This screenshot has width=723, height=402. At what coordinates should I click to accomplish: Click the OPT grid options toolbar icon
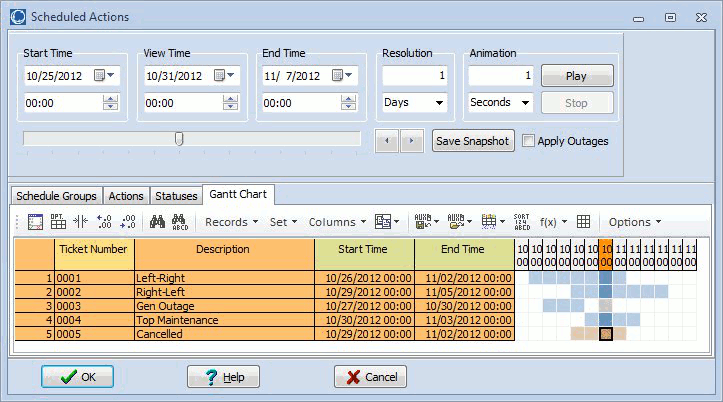tap(58, 222)
